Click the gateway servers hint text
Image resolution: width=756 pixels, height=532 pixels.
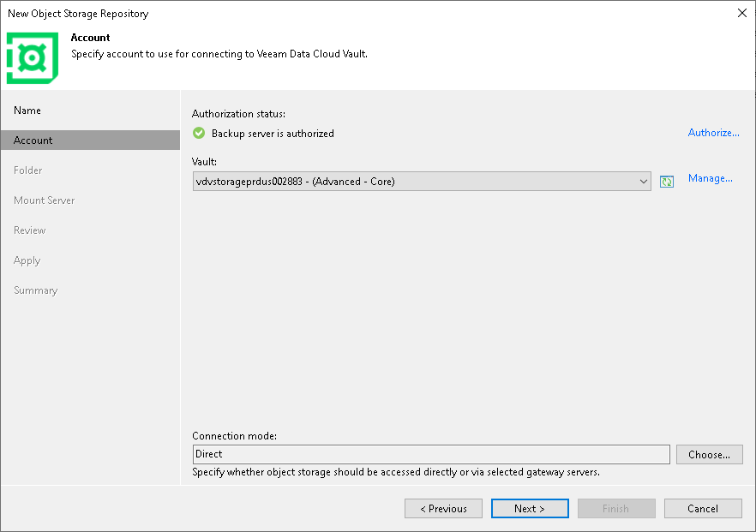(396, 472)
